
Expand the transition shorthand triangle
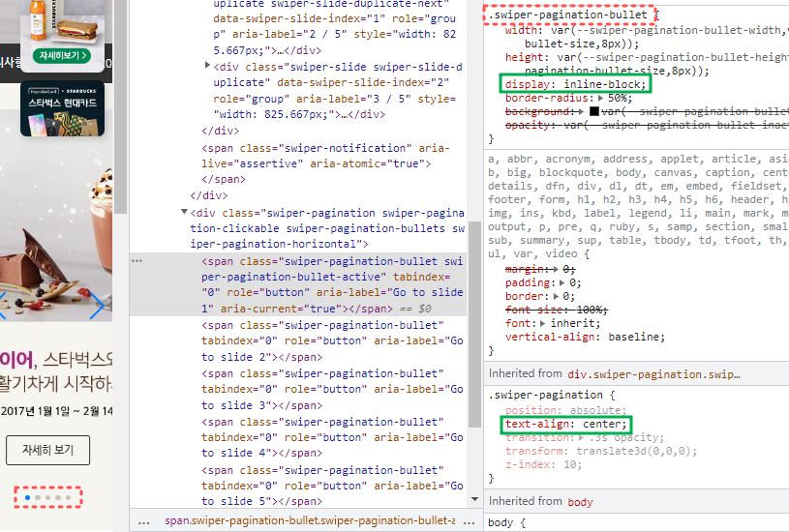pos(582,437)
